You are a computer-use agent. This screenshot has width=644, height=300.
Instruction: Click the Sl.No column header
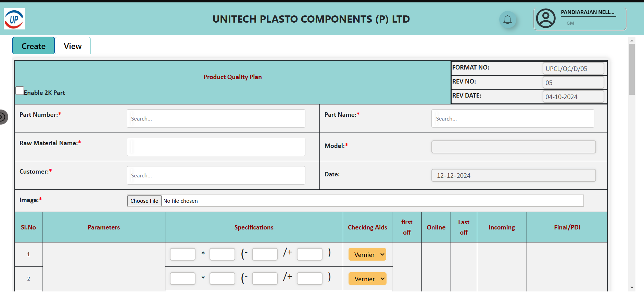point(28,227)
